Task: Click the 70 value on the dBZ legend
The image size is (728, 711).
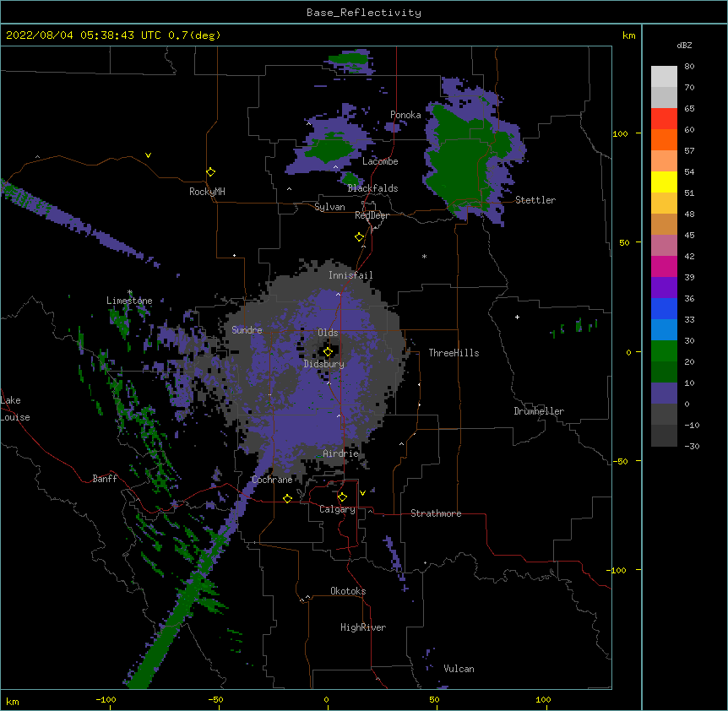Action: click(689, 87)
